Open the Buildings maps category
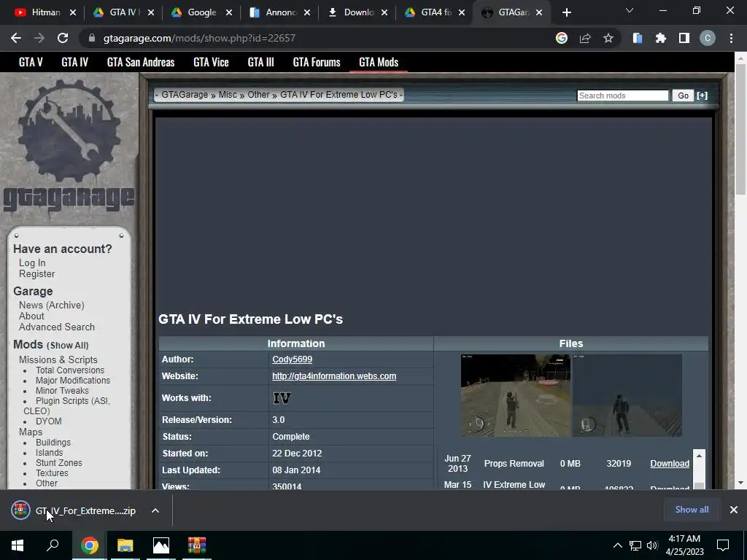 click(x=53, y=443)
